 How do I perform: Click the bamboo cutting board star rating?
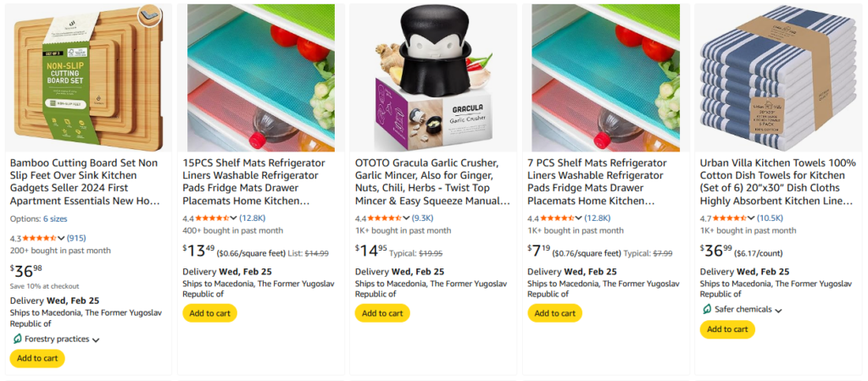coord(39,238)
